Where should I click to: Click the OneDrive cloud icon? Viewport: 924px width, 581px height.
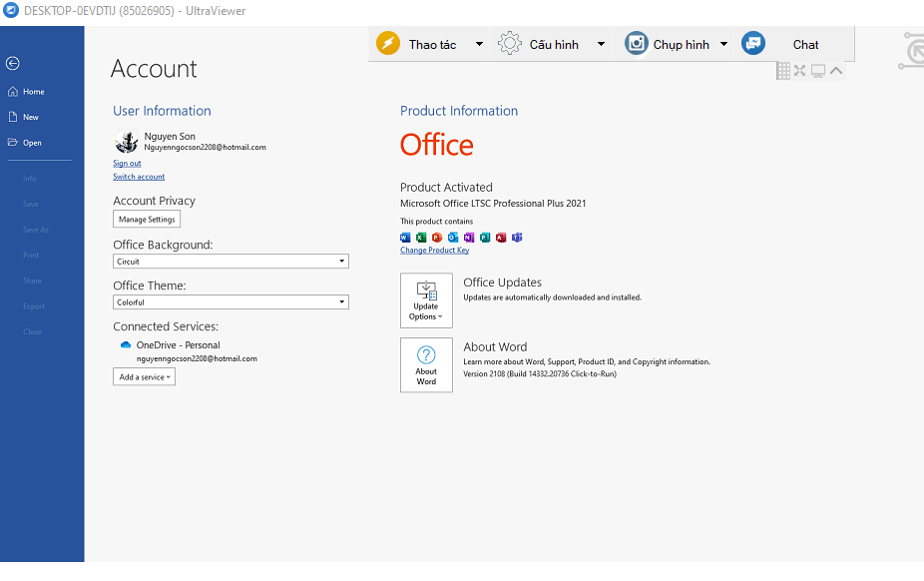[126, 344]
